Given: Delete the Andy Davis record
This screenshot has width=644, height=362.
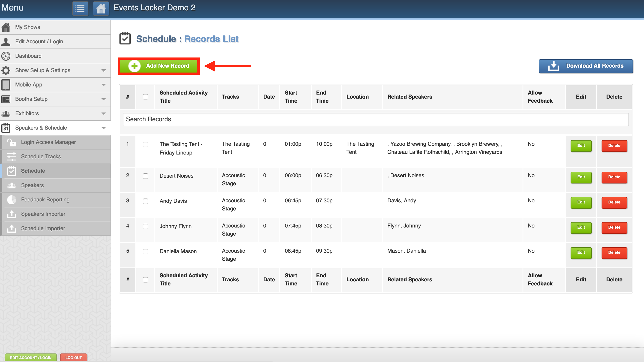Looking at the screenshot, I should [614, 203].
